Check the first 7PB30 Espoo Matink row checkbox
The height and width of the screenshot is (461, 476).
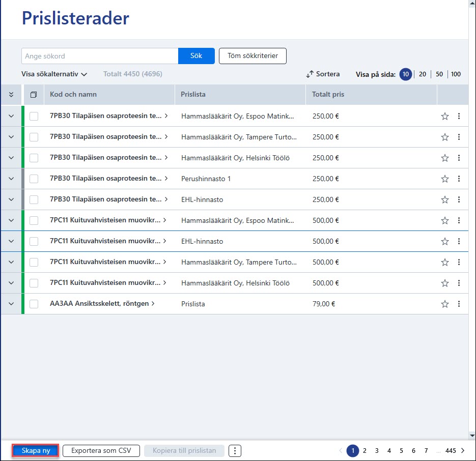pyautogui.click(x=34, y=116)
